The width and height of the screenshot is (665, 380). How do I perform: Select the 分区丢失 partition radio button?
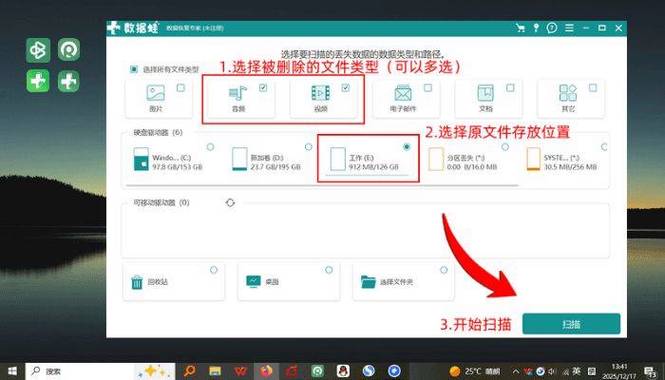click(505, 147)
